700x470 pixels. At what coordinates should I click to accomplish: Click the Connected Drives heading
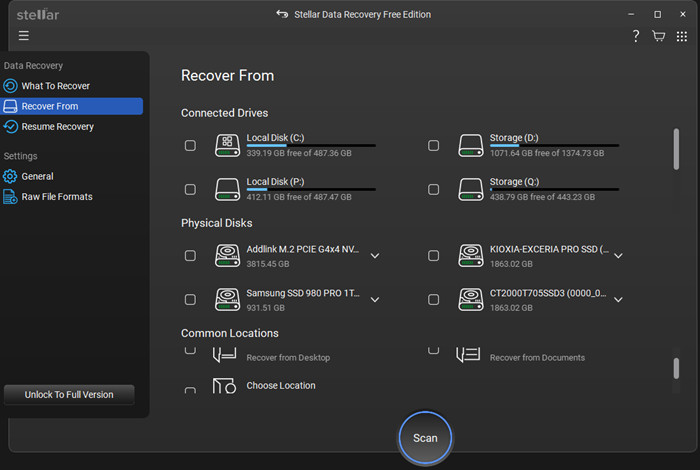click(225, 113)
